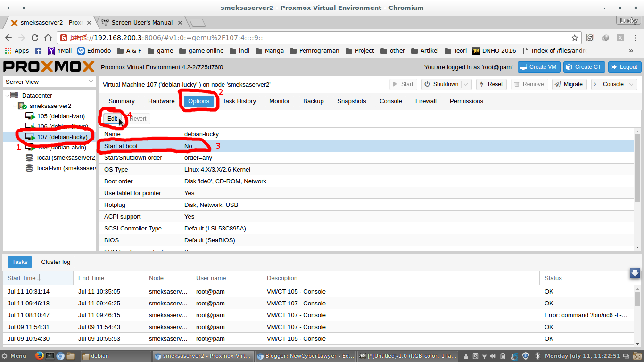
Task: Select the Boot order option row
Action: (367, 181)
